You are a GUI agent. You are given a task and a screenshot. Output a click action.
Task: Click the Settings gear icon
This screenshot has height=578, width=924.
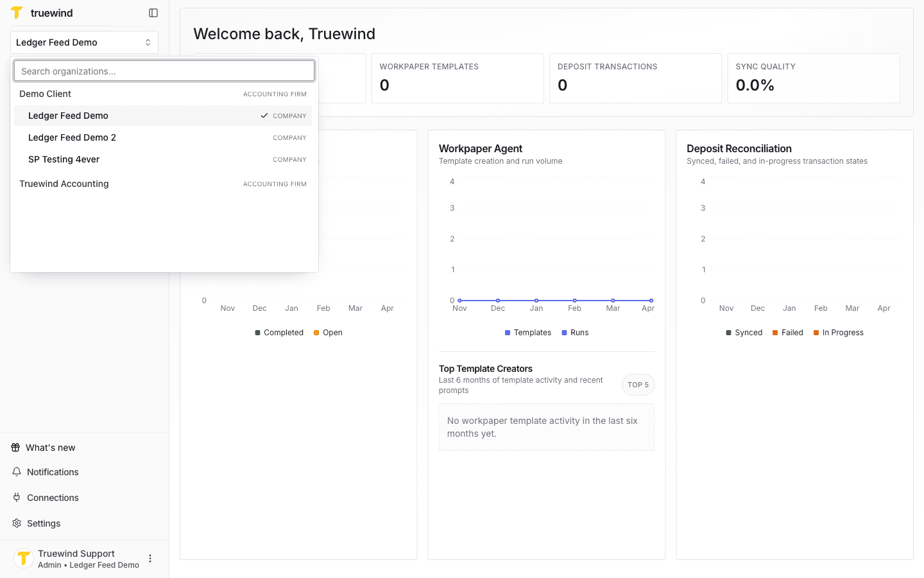tap(17, 523)
